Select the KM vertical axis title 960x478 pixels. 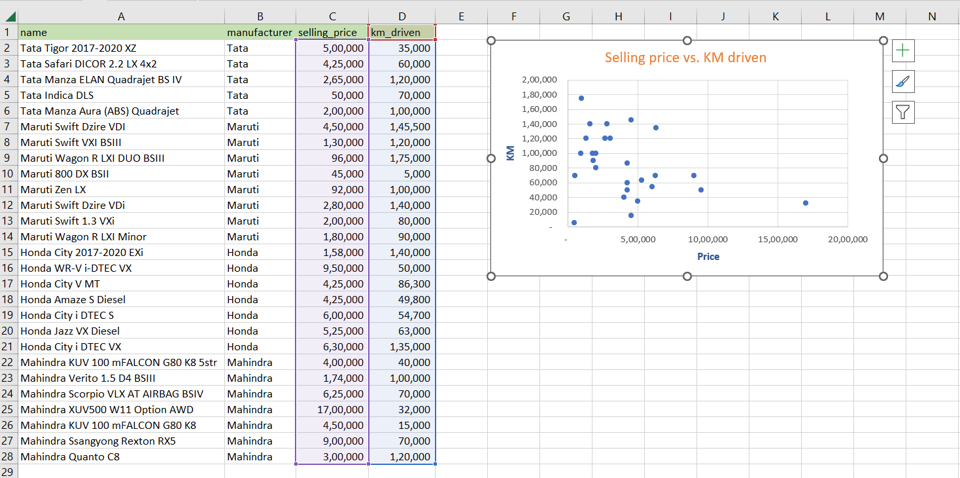click(x=509, y=153)
